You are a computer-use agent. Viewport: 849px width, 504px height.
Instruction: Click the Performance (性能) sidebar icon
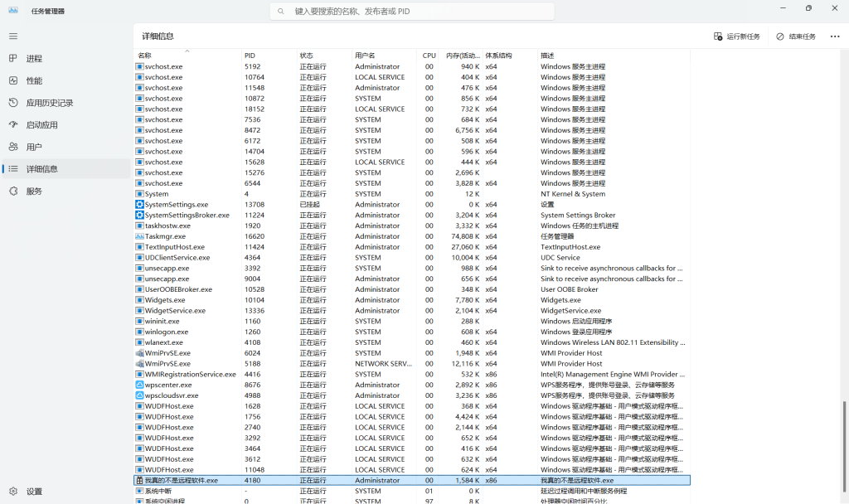click(x=12, y=81)
